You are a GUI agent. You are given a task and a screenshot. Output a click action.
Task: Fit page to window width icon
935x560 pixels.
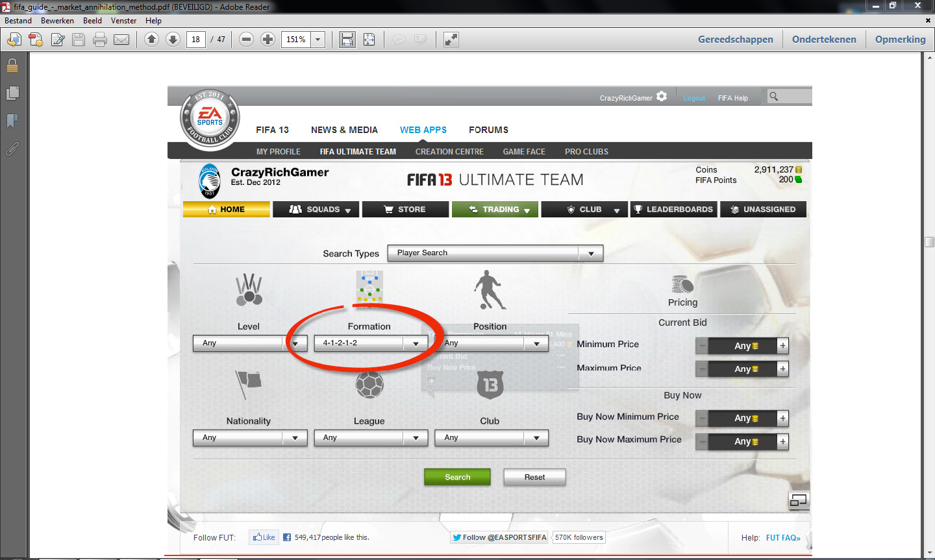(x=347, y=40)
